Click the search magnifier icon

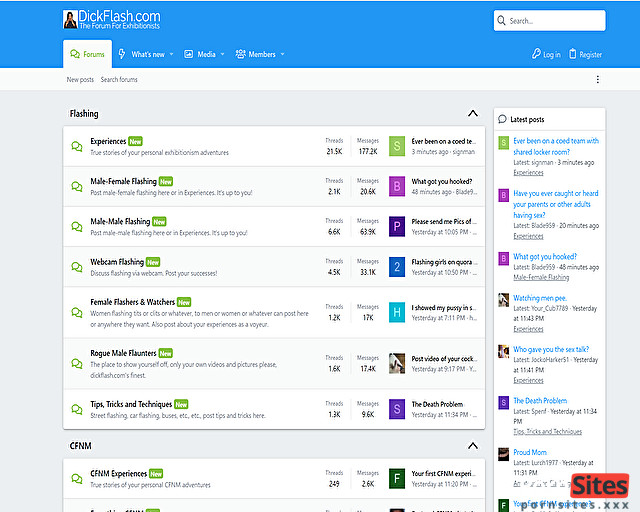501,20
